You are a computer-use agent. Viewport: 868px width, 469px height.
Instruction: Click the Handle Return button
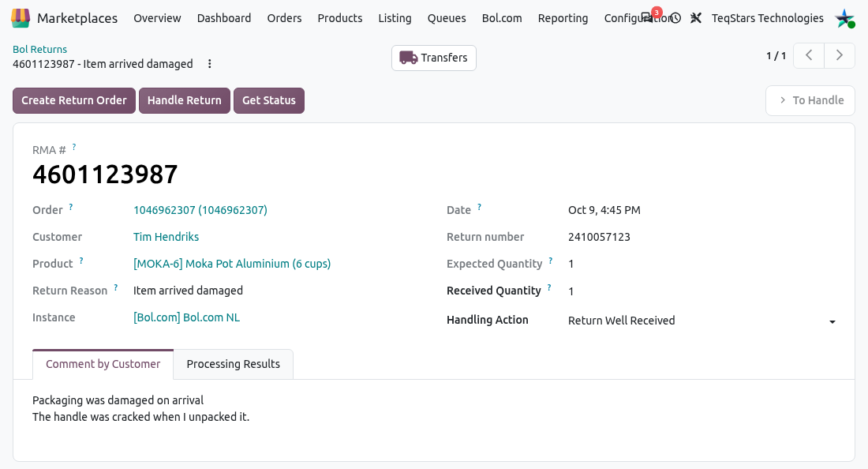click(185, 101)
